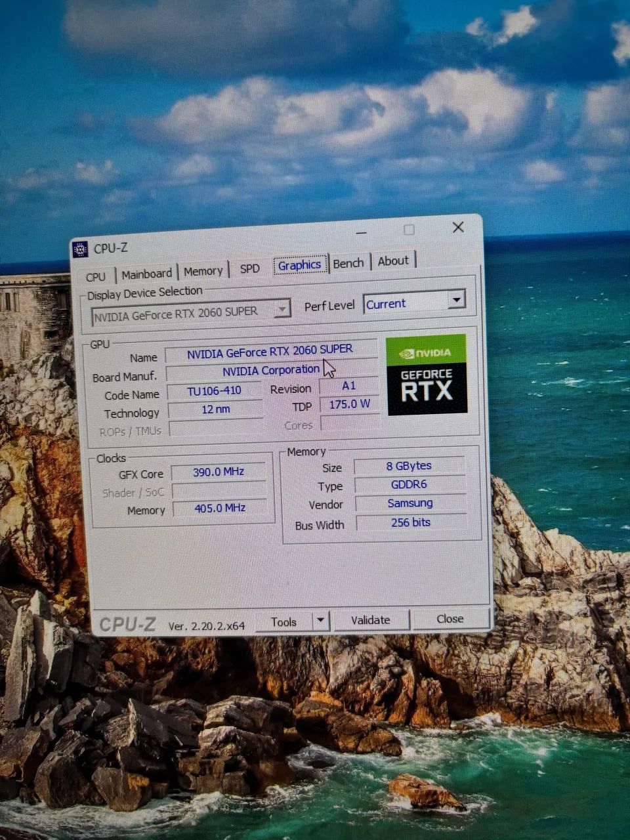Screen dimensions: 630x840
Task: Click the Tools button
Action: (x=283, y=621)
